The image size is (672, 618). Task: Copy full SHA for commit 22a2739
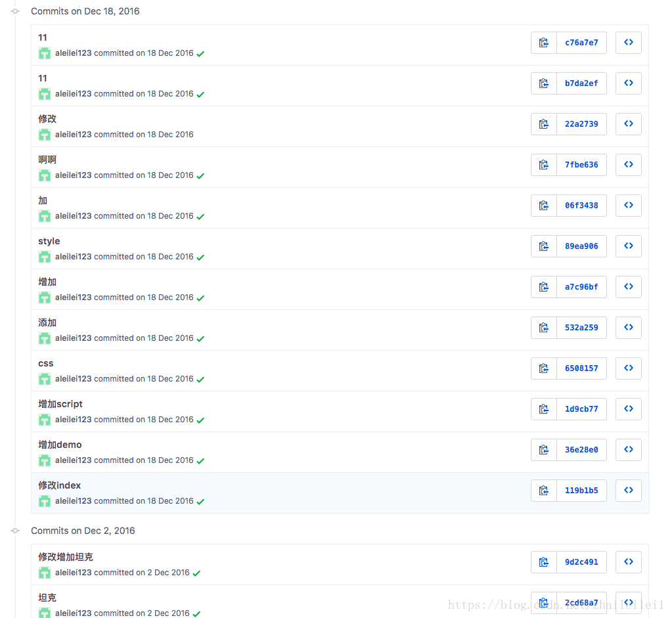point(543,124)
